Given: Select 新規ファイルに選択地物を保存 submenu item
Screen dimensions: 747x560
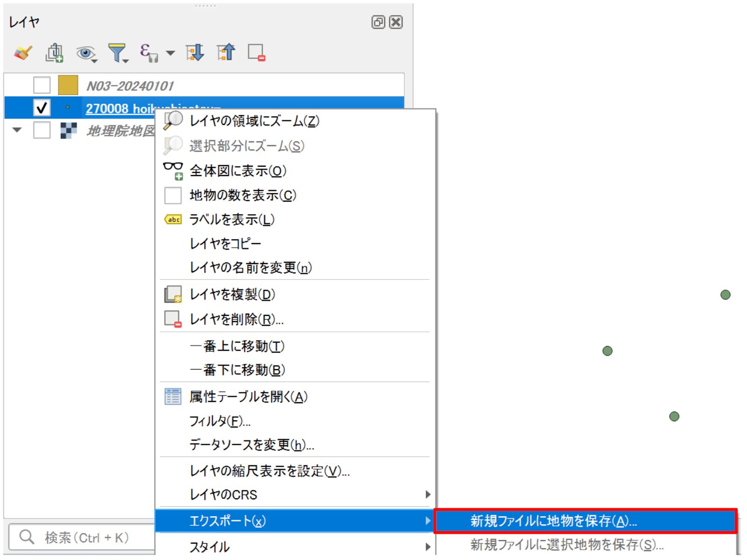Looking at the screenshot, I should tap(585, 545).
